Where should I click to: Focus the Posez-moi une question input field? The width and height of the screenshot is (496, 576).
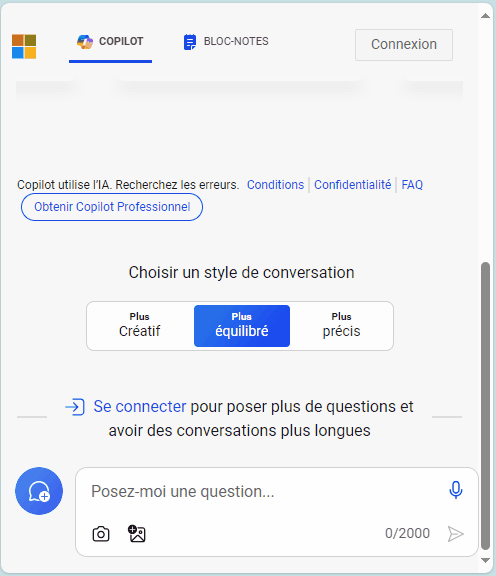pyautogui.click(x=266, y=492)
